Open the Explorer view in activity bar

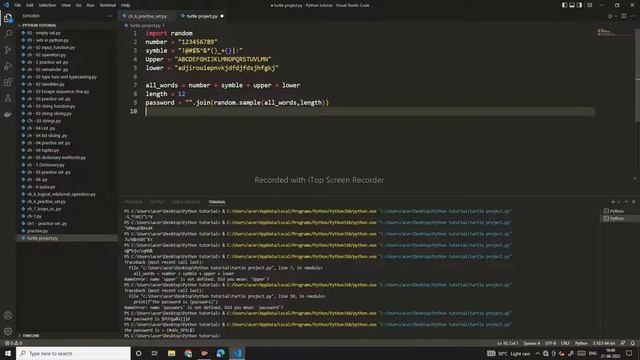click(8, 18)
